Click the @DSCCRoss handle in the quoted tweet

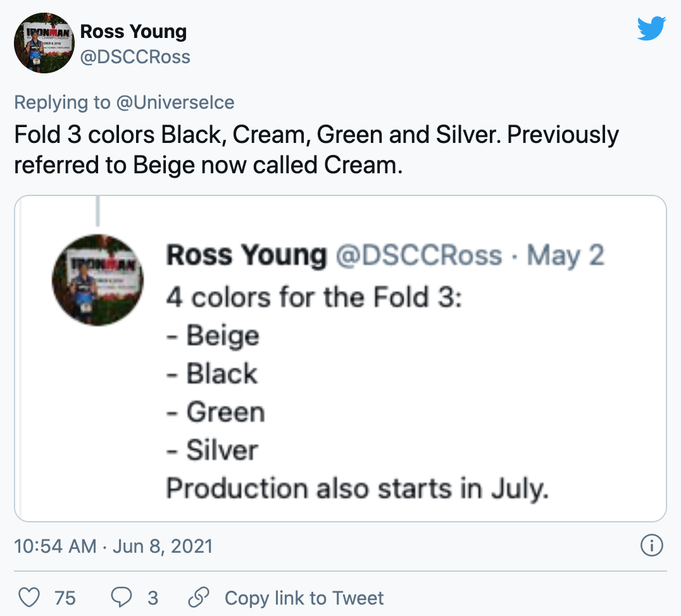[418, 256]
